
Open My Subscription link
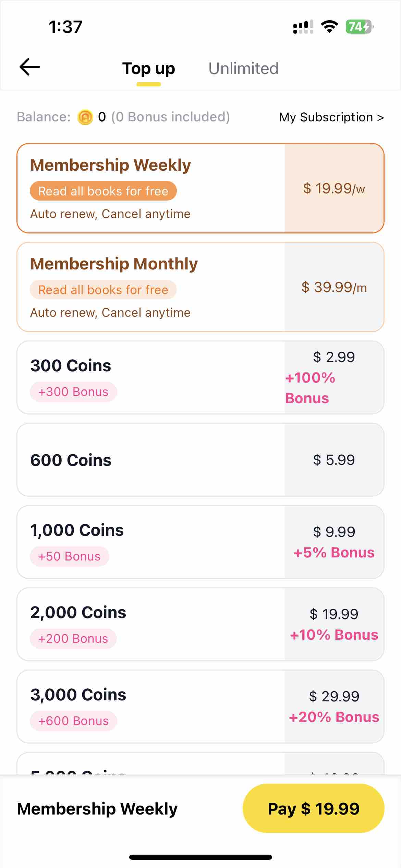click(331, 117)
